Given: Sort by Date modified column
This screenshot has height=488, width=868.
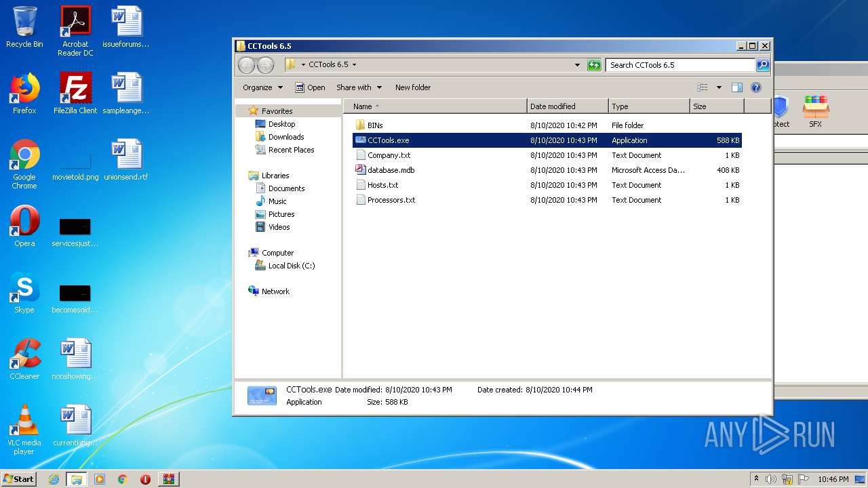Looking at the screenshot, I should point(568,106).
